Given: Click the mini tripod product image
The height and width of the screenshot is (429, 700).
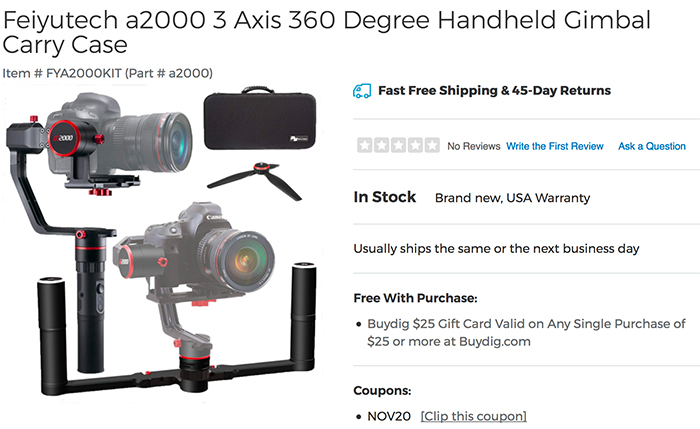Looking at the screenshot, I should click(255, 181).
